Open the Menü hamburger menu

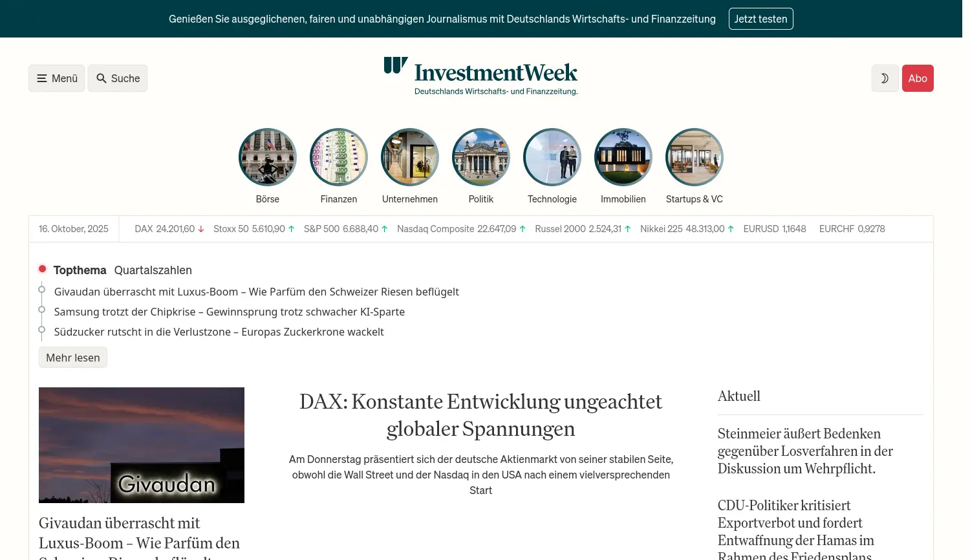click(x=57, y=78)
